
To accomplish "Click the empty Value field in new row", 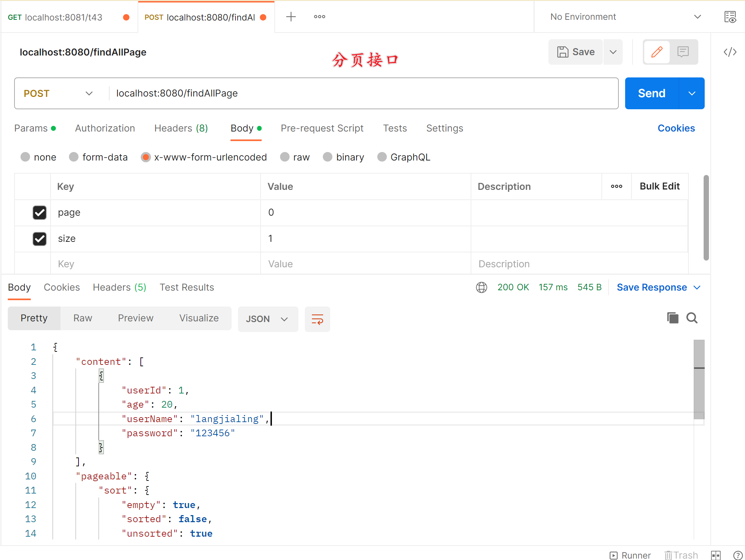I will click(x=366, y=264).
